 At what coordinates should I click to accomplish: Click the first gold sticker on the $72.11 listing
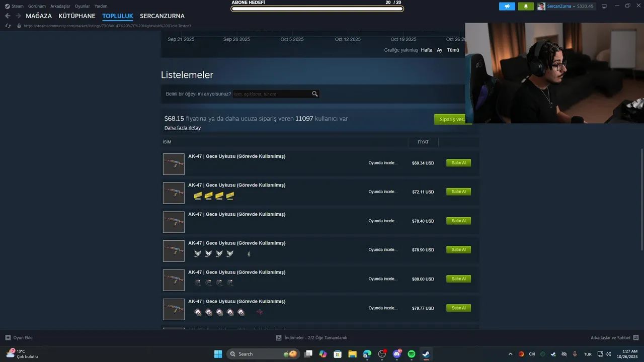pyautogui.click(x=198, y=196)
